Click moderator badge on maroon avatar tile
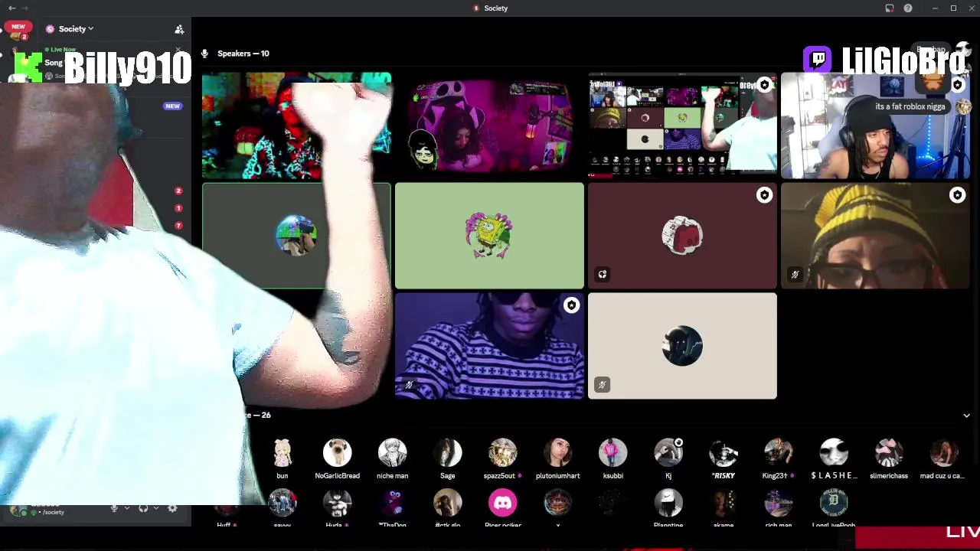Viewport: 980px width, 551px height. [x=764, y=195]
